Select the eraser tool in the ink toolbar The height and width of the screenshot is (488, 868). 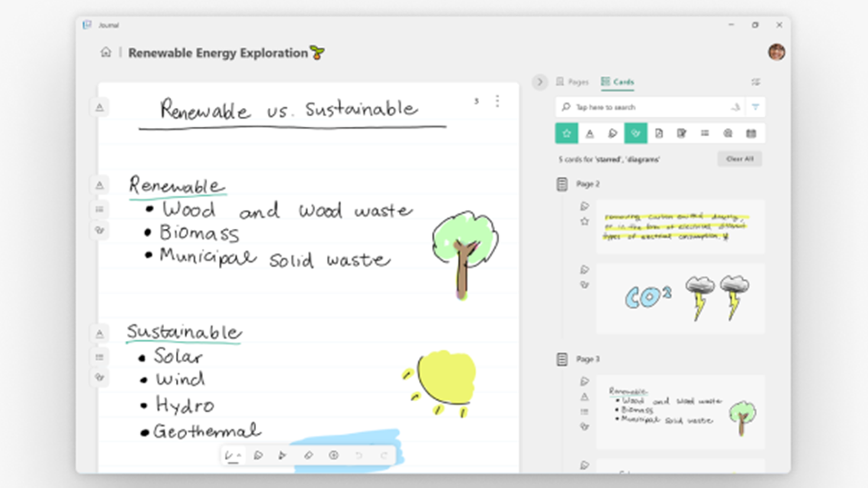(x=308, y=455)
